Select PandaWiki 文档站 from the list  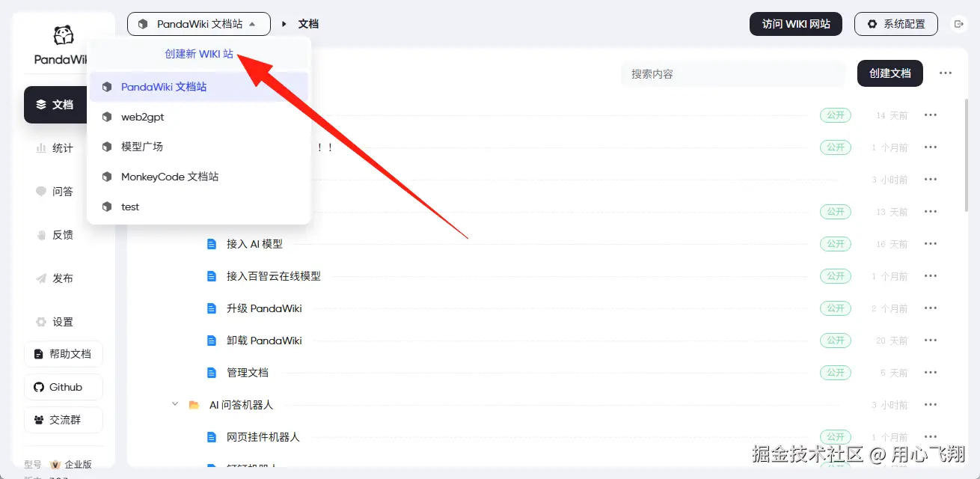(199, 87)
